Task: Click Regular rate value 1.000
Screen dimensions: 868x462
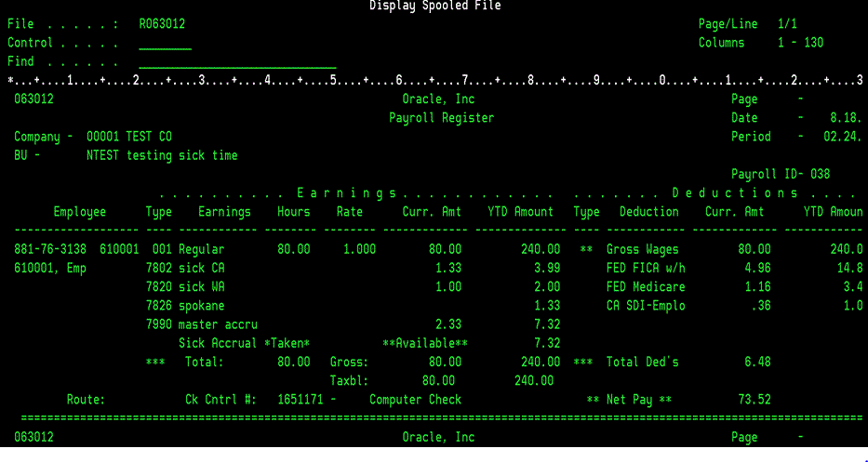Action: (x=359, y=249)
